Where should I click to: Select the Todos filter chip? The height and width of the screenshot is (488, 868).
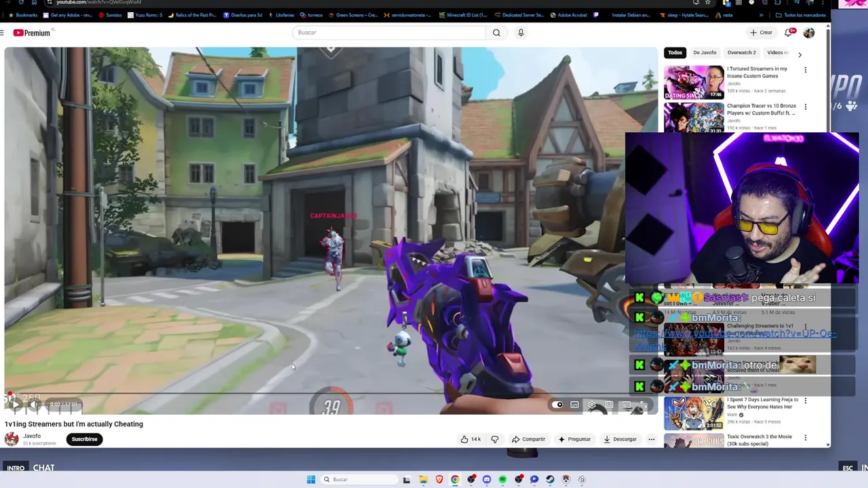675,52
